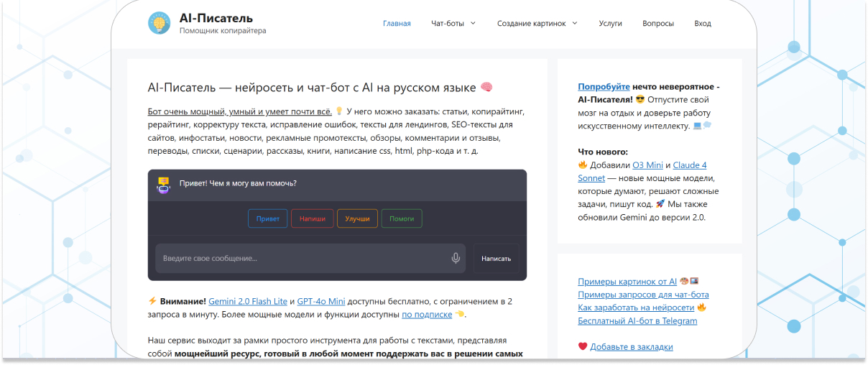Open the Вход menu item
The image size is (868, 365).
tap(703, 23)
